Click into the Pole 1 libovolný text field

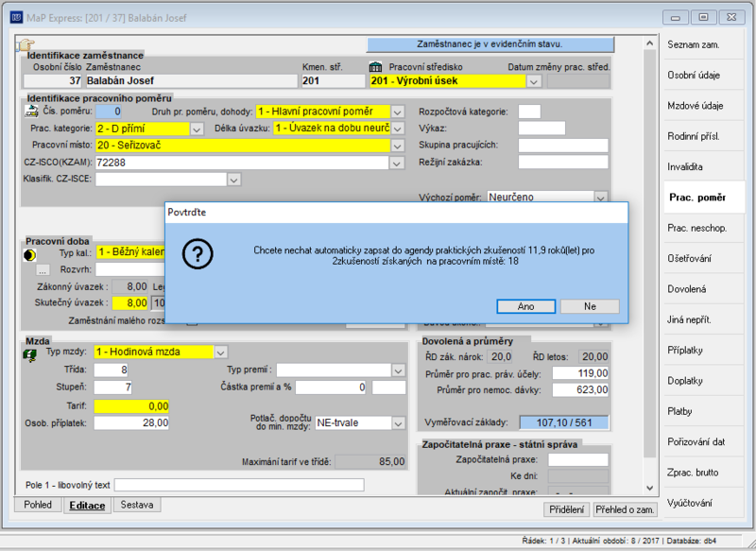[x=239, y=485]
